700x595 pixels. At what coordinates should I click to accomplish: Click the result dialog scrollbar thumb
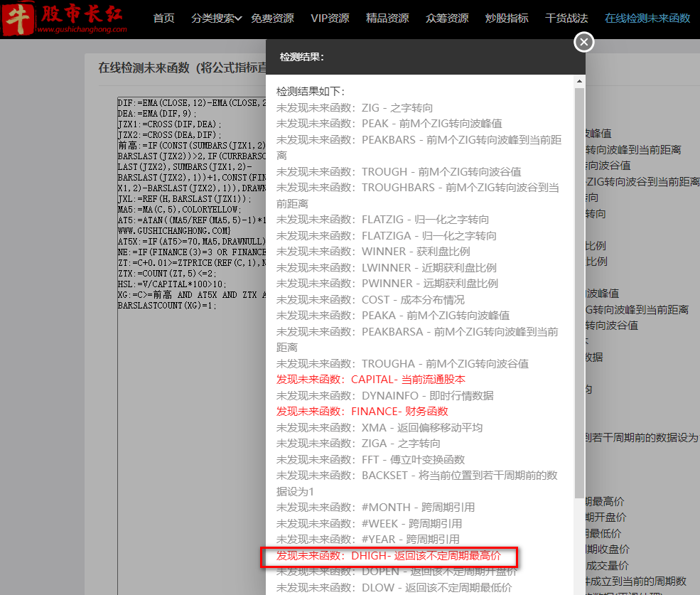pos(579,293)
